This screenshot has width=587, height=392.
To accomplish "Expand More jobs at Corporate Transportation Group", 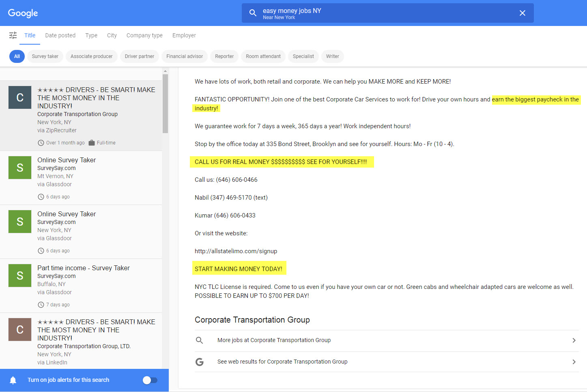I will coord(574,340).
